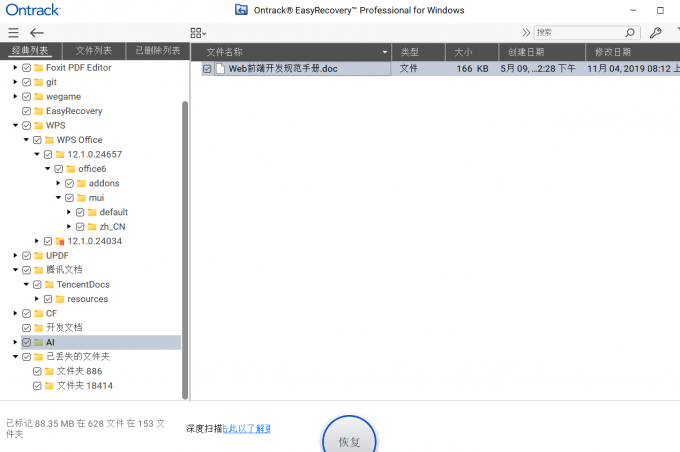Click the UPDF folder icon
This screenshot has height=452, width=680.
click(x=39, y=255)
